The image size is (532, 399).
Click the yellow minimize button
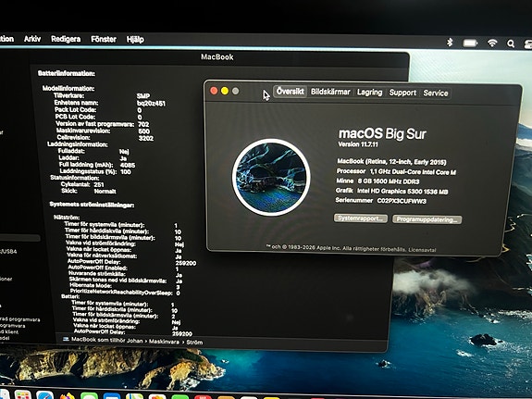click(x=225, y=91)
